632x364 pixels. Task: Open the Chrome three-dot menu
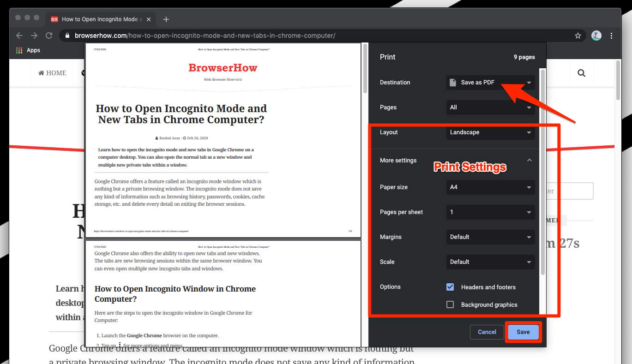[611, 36]
